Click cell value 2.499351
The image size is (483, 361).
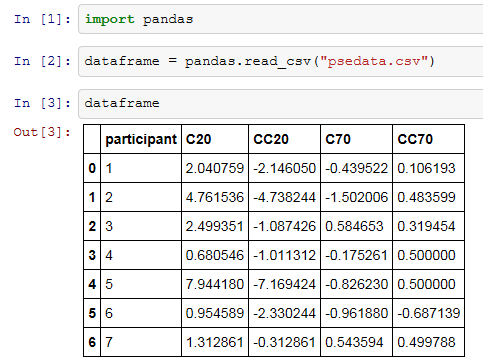pyautogui.click(x=215, y=226)
